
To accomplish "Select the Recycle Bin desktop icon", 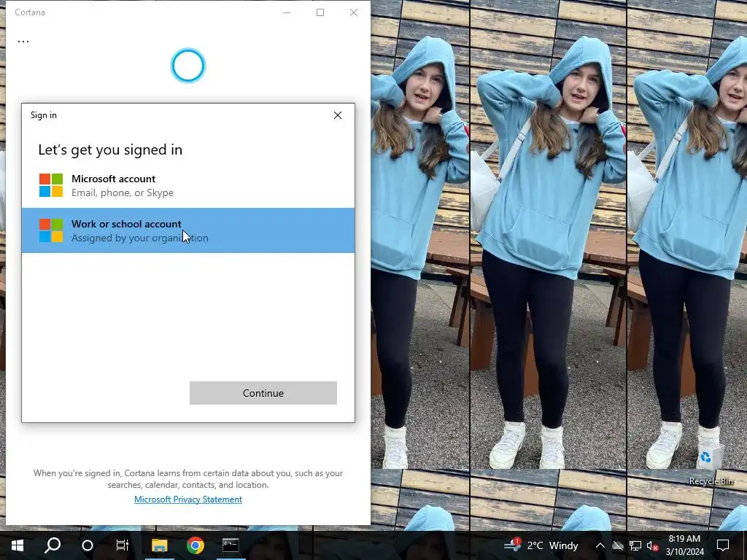I will click(x=711, y=463).
